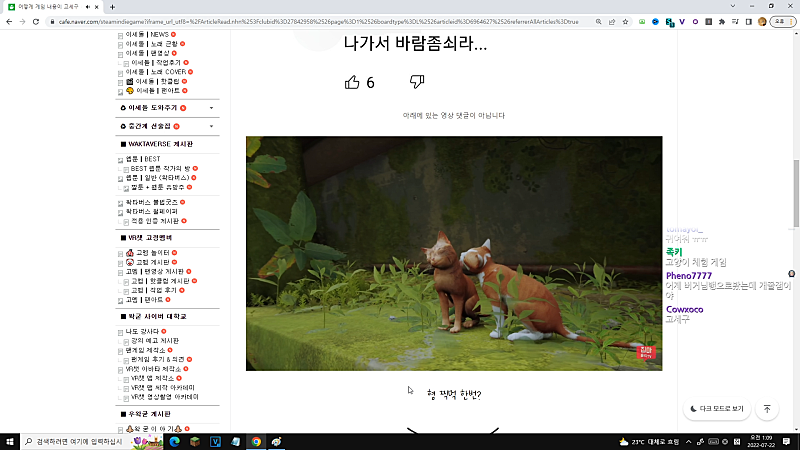Switch to the current cafe article tab
Screen dimensions: 800x450
click(x=52, y=7)
